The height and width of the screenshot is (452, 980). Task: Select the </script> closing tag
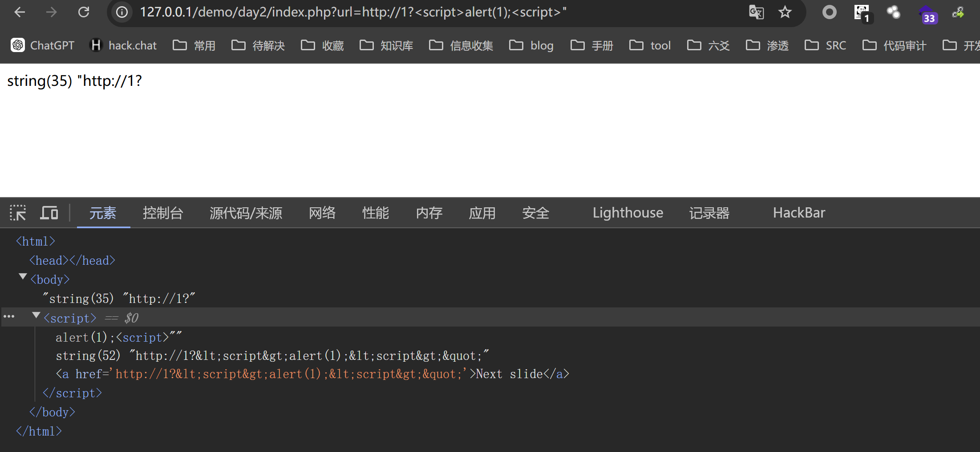tap(72, 393)
